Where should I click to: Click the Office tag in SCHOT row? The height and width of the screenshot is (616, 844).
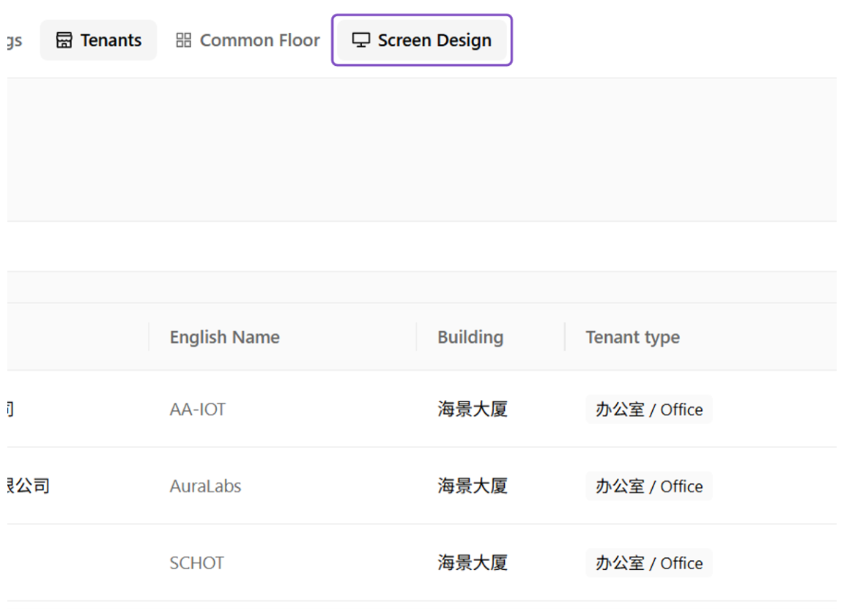pos(648,563)
